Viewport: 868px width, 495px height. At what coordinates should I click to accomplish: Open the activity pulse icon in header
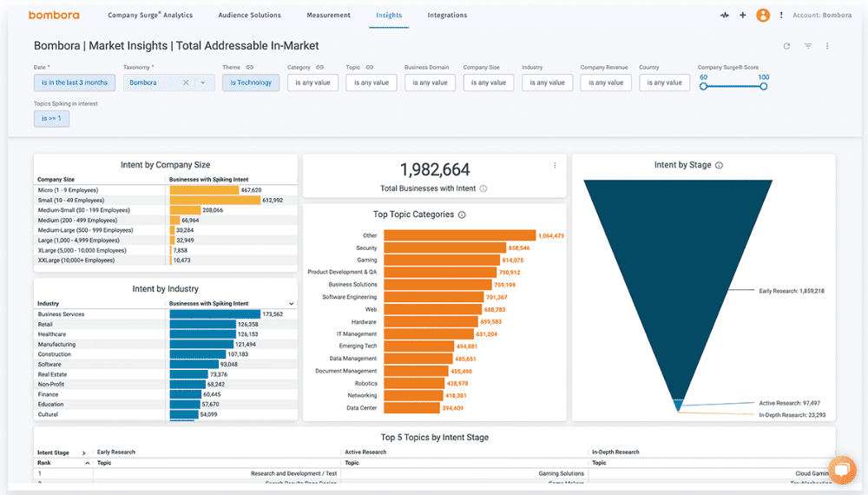pos(724,15)
